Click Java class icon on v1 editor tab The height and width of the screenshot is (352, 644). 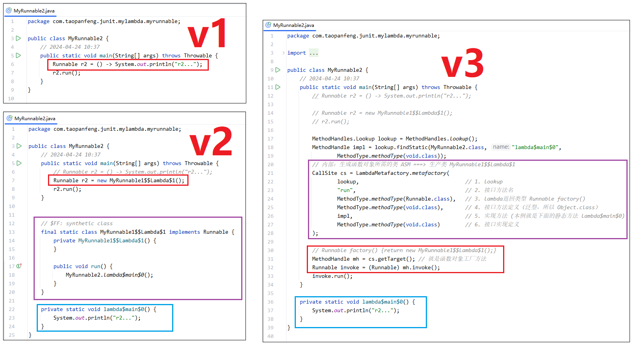[9, 11]
